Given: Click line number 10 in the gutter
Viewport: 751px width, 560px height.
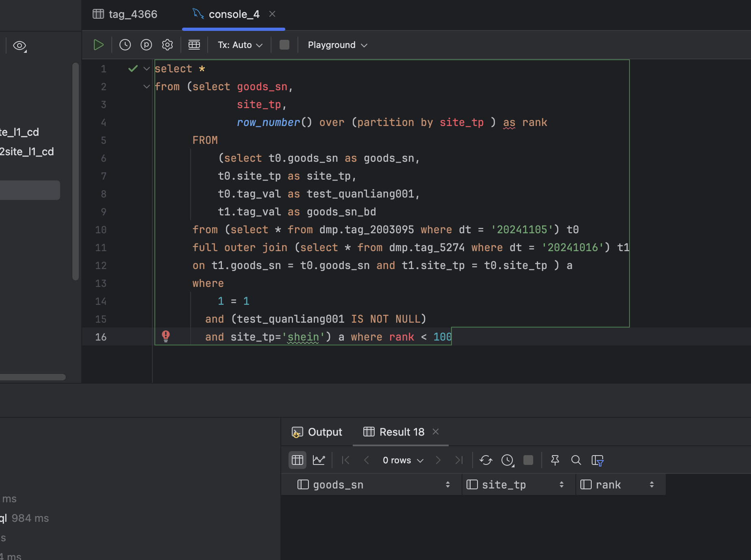Looking at the screenshot, I should point(101,230).
